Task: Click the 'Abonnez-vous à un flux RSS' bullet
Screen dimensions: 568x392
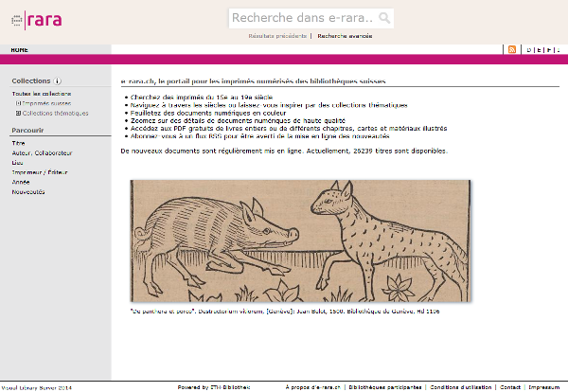Action: tap(259, 136)
